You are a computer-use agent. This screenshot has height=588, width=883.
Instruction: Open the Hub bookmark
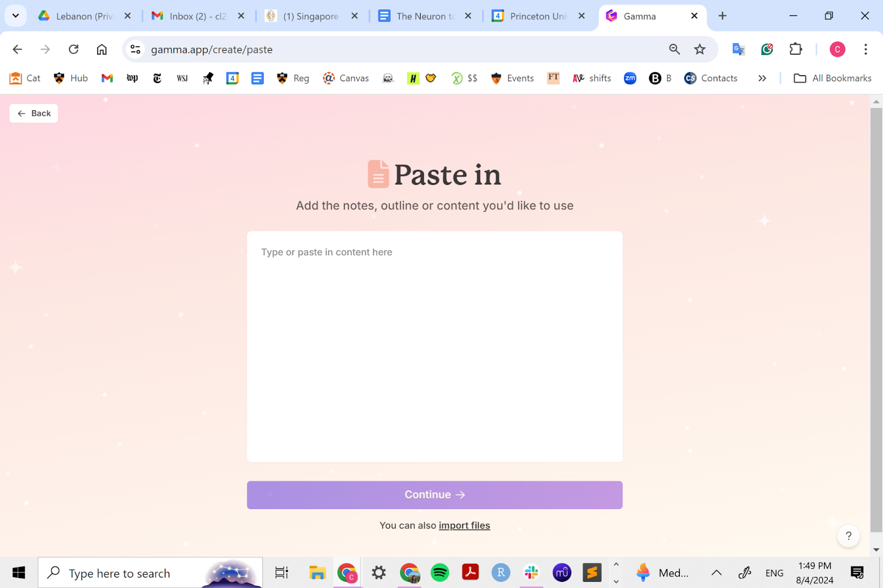tap(71, 78)
